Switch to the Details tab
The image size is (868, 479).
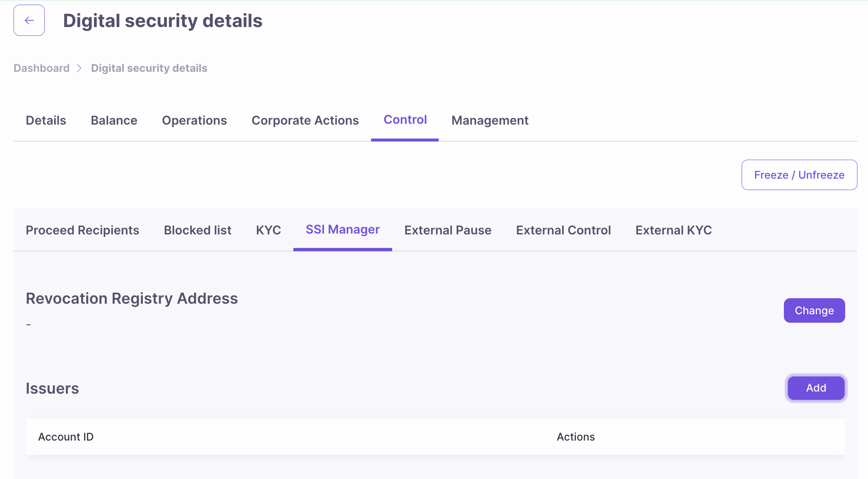[46, 120]
